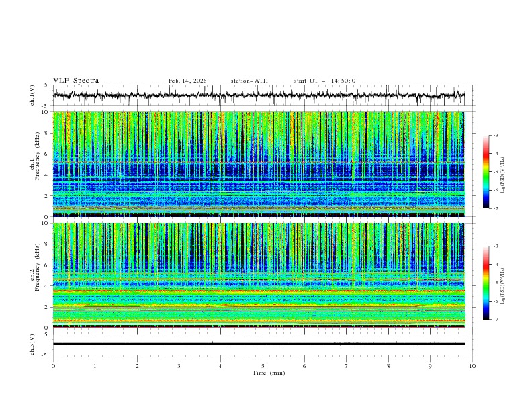
Task: Click the 'start UT = 14:50:0' label
Action: (324, 81)
